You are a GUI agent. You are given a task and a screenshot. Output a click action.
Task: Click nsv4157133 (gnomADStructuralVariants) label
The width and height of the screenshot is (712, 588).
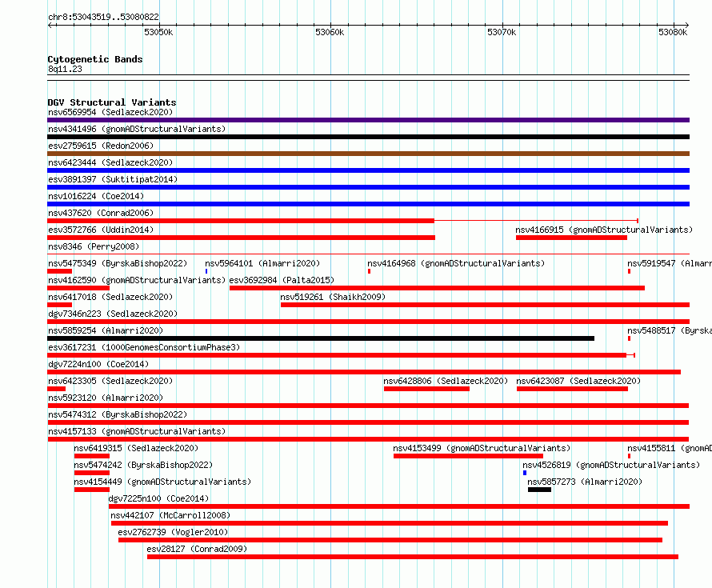pos(137,431)
